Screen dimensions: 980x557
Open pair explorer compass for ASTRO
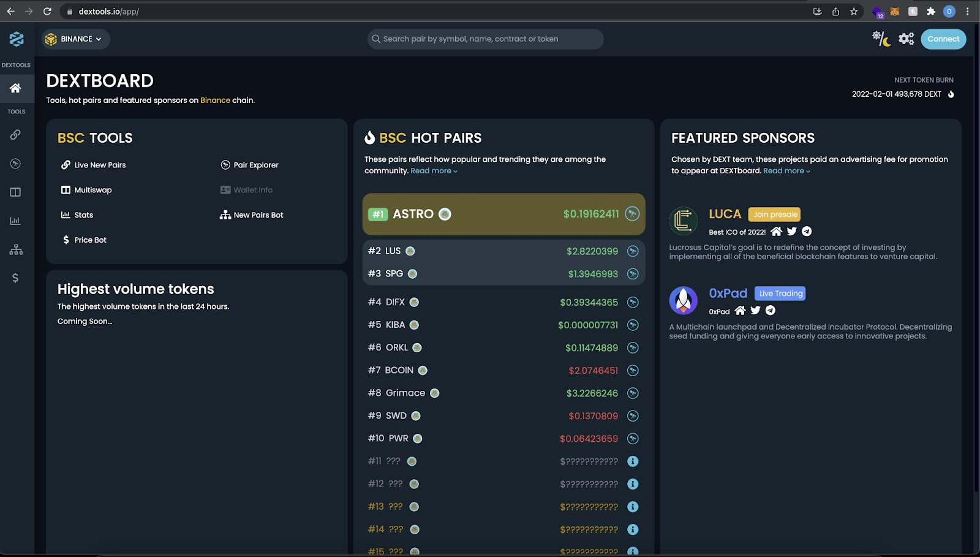(632, 214)
